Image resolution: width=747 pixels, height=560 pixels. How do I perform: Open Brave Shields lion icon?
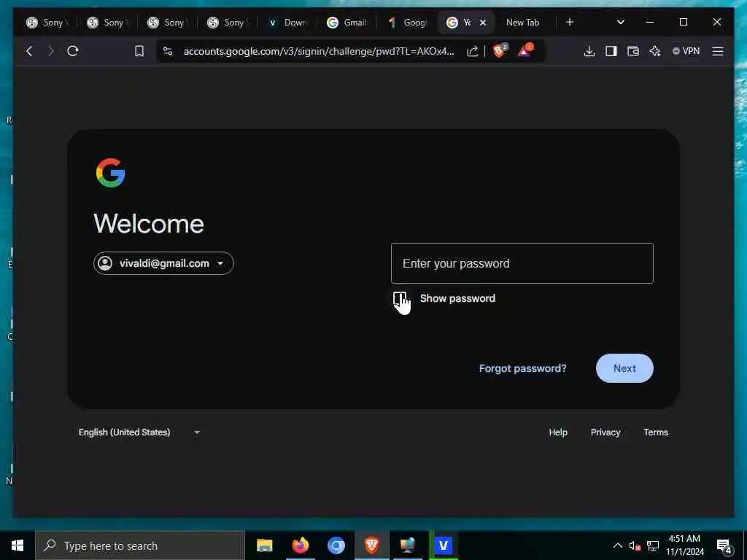500,50
